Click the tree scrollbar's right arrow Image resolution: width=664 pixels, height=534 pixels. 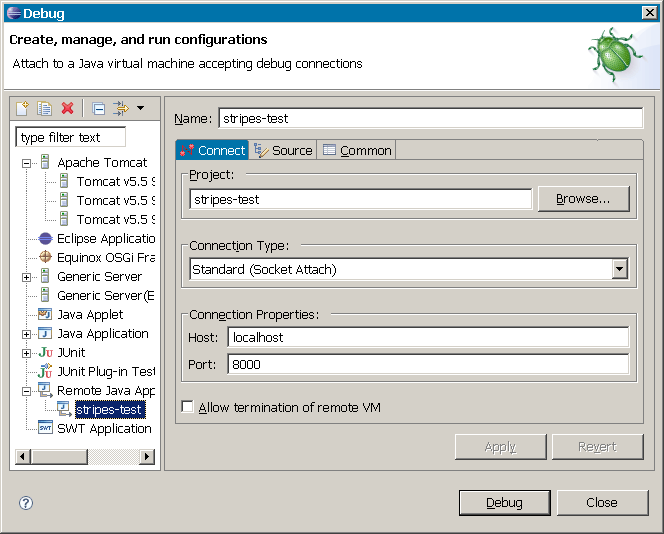pos(147,457)
